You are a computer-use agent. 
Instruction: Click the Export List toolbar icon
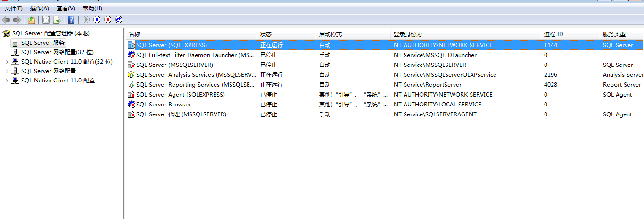(x=57, y=20)
